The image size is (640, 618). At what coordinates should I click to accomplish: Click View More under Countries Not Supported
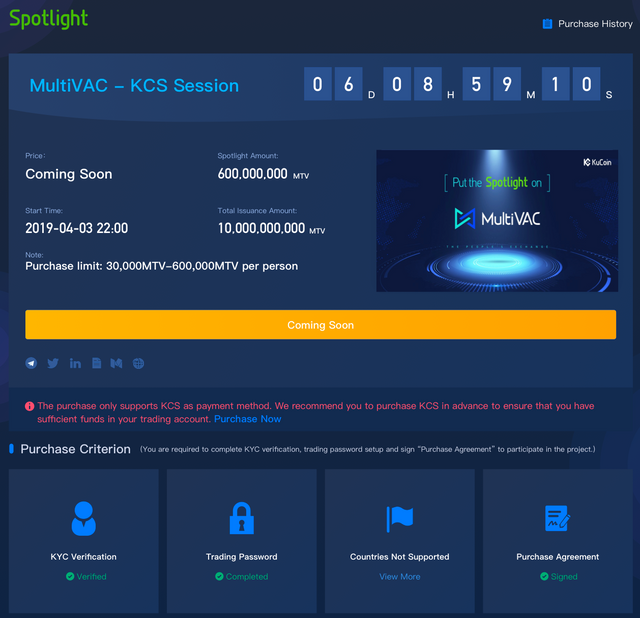point(400,576)
